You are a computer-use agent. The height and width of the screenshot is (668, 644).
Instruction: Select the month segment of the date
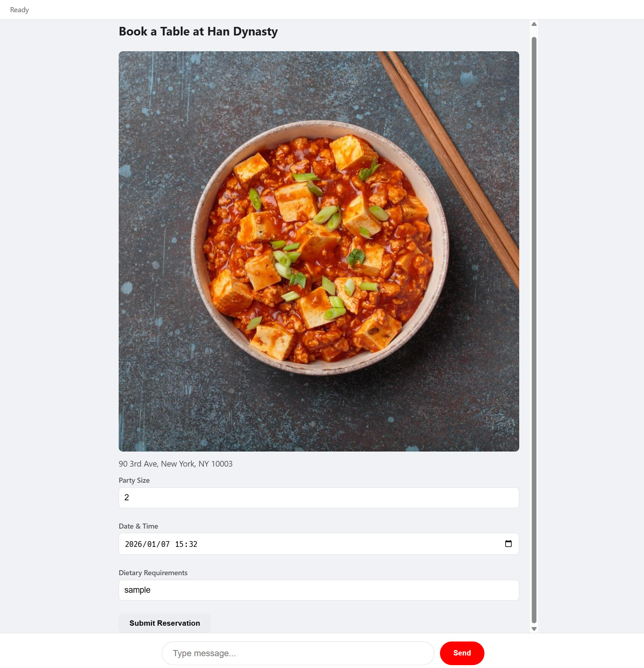pos(152,544)
